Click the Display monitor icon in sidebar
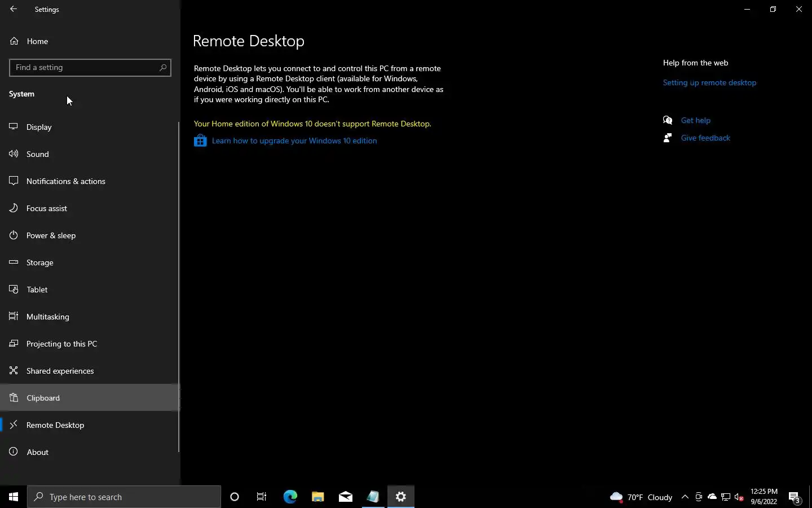812x508 pixels. point(14,127)
